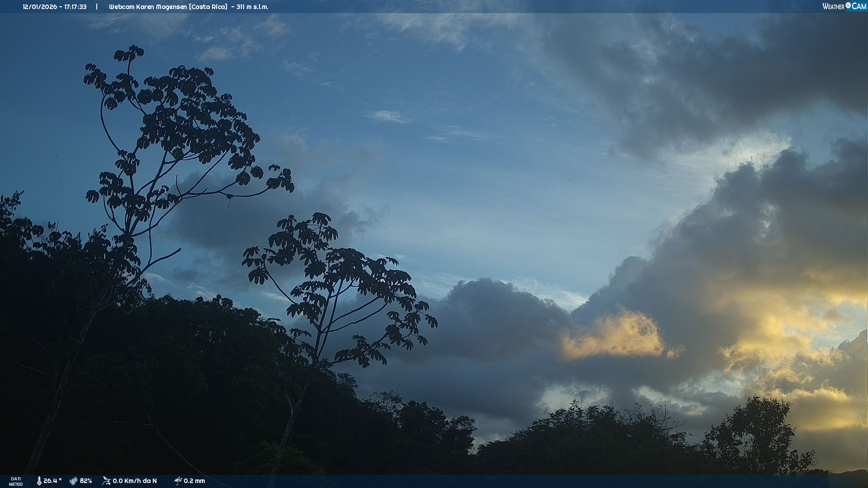
Task: Click the WeatherCam logo
Action: coord(844,6)
